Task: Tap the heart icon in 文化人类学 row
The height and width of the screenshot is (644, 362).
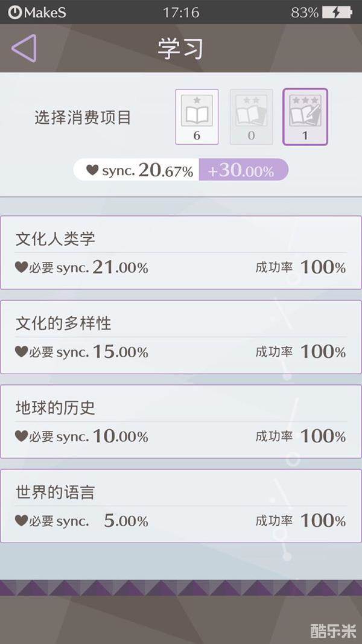Action: tap(21, 267)
